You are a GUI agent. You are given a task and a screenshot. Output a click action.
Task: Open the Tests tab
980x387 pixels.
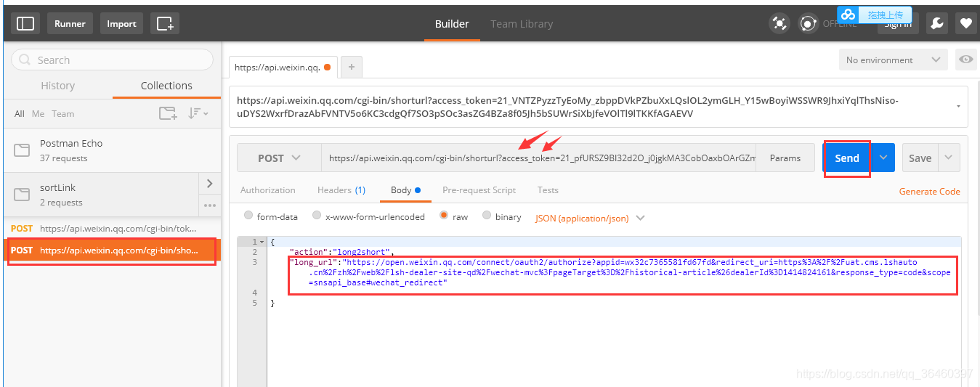click(x=548, y=190)
